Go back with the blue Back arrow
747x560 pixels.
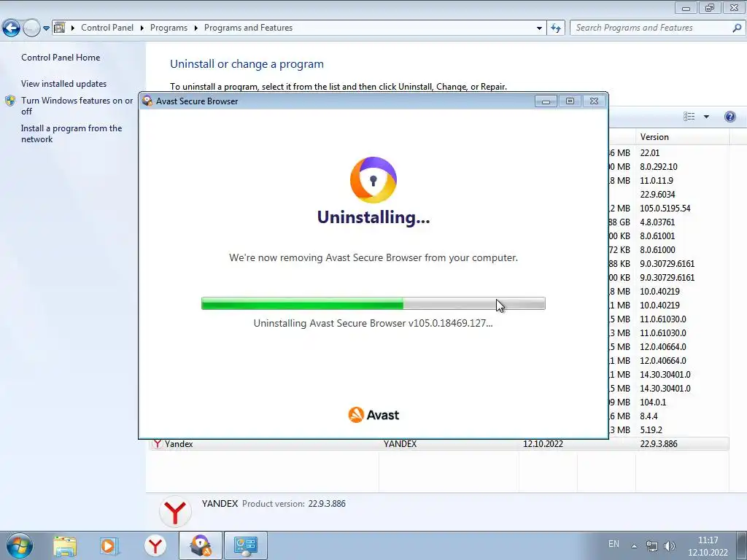(12, 28)
